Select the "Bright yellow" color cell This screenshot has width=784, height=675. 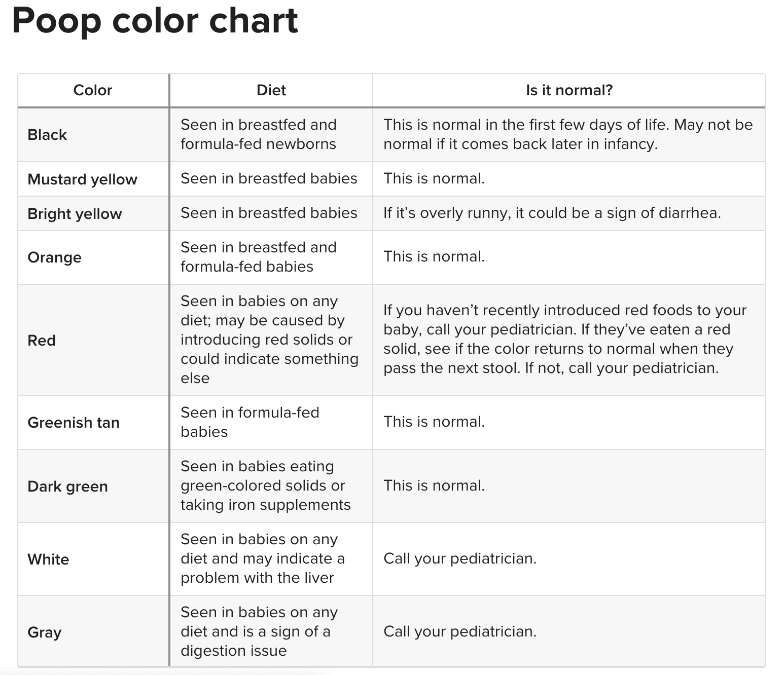(75, 214)
